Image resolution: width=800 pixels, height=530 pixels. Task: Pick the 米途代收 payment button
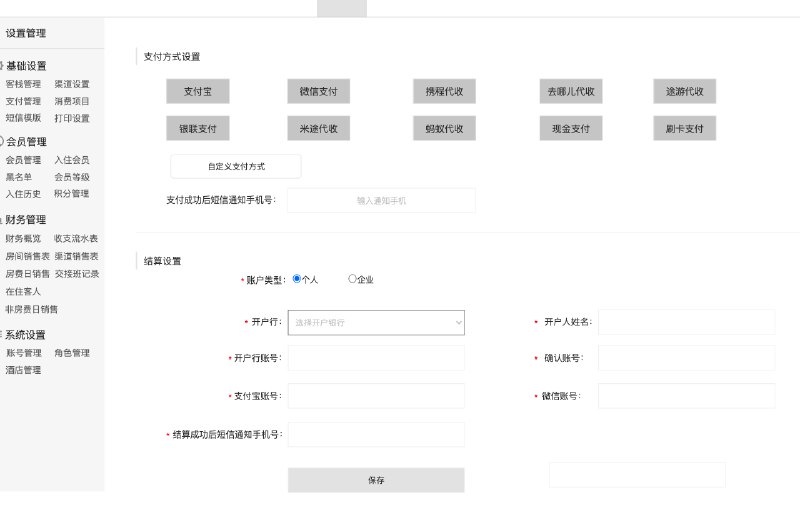pos(318,129)
